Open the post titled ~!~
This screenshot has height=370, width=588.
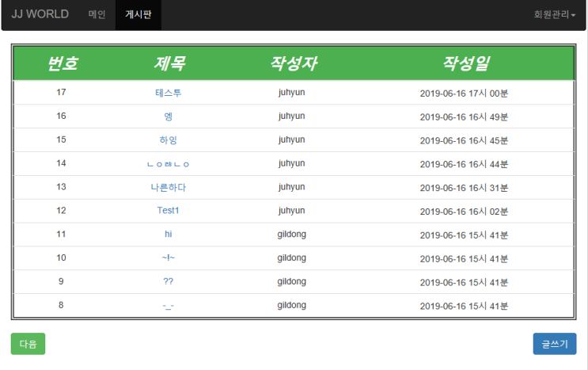pos(168,257)
